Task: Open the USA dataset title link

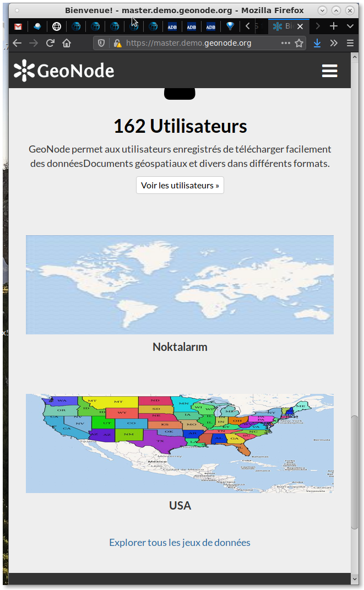Action: 180,505
